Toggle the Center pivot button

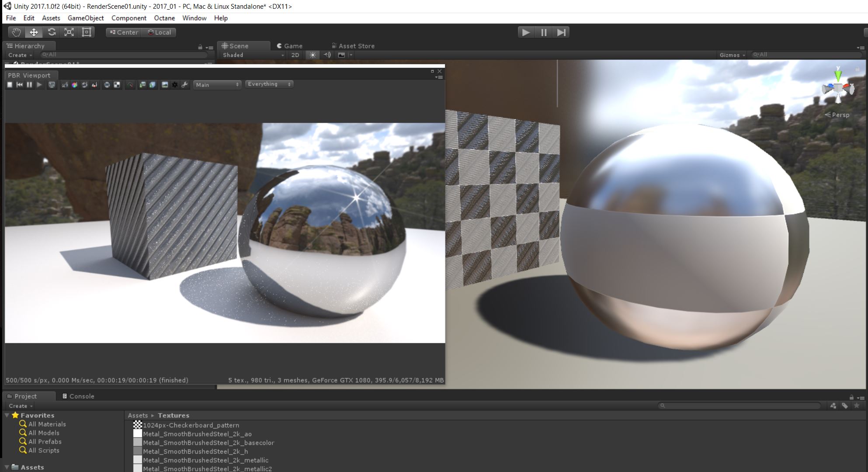tap(124, 32)
